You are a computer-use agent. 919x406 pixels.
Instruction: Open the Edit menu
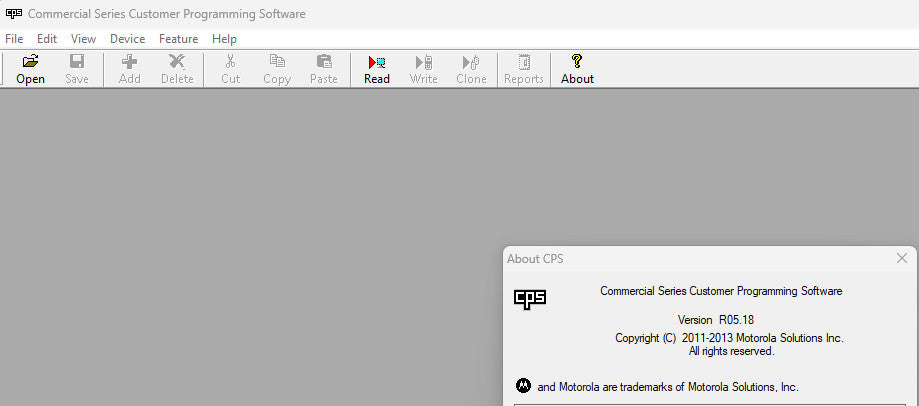click(x=47, y=39)
